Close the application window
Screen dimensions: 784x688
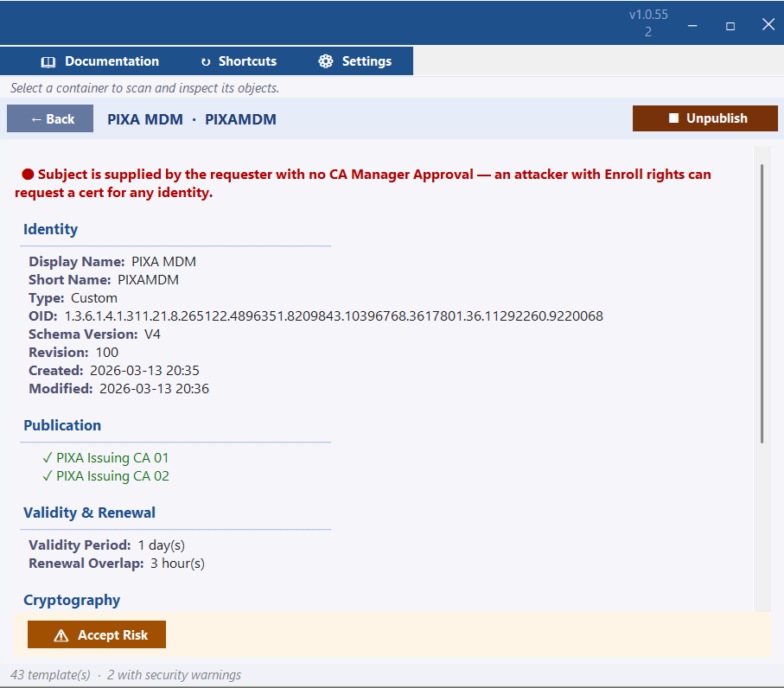pyautogui.click(x=768, y=24)
